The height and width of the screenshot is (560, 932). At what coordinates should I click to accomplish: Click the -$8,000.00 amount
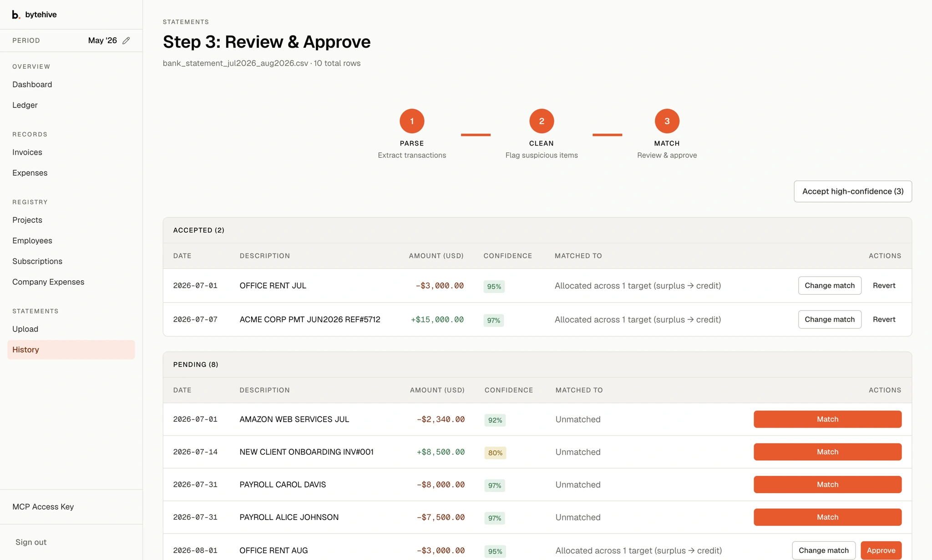tap(441, 485)
